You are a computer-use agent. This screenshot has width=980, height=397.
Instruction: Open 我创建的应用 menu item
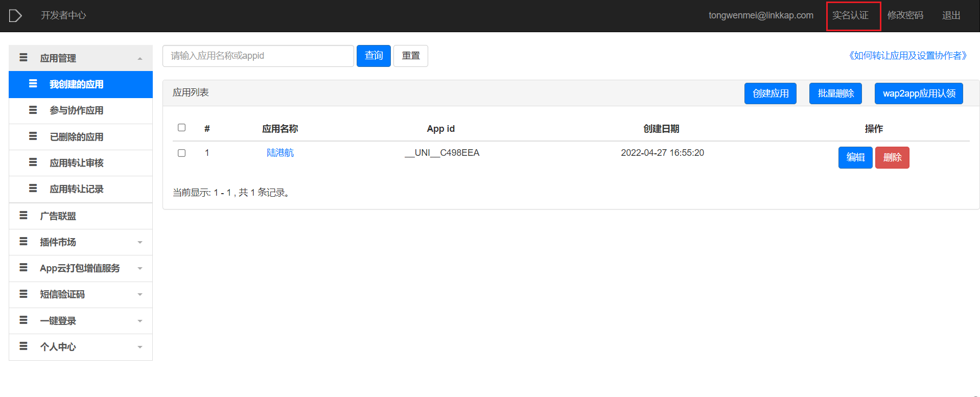tap(81, 84)
